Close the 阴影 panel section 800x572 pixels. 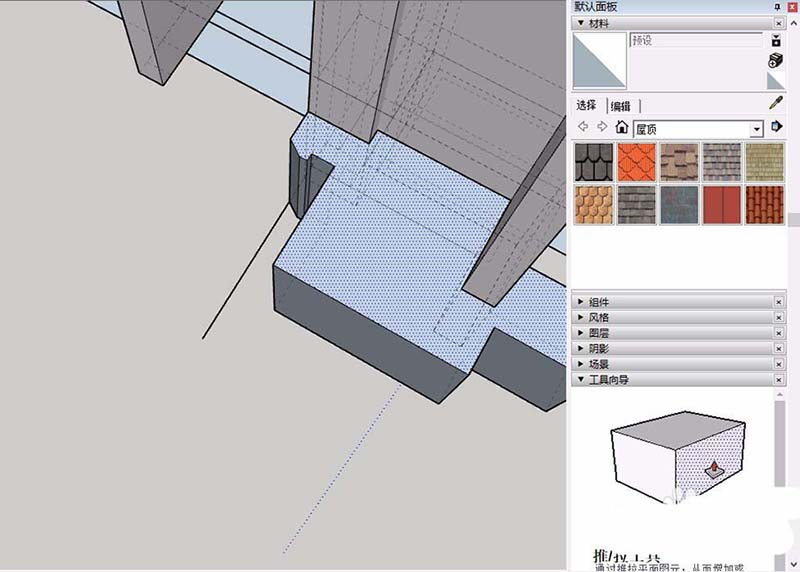779,349
